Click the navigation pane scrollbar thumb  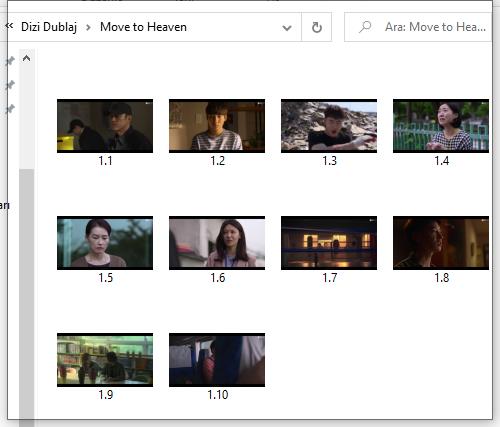click(27, 298)
